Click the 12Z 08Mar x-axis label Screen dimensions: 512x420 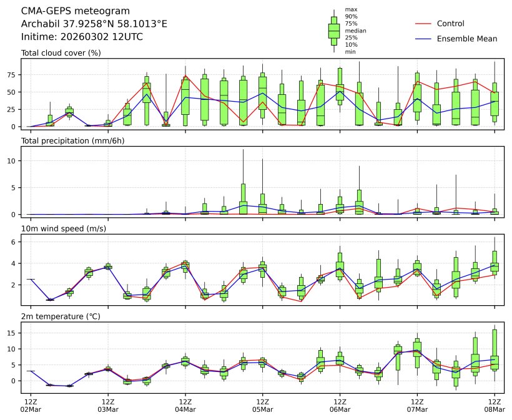pyautogui.click(x=495, y=405)
